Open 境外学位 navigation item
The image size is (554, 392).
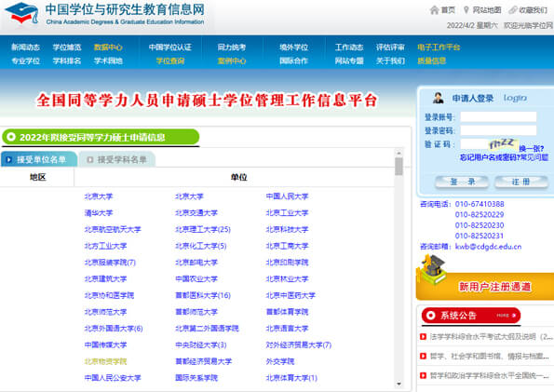(293, 47)
